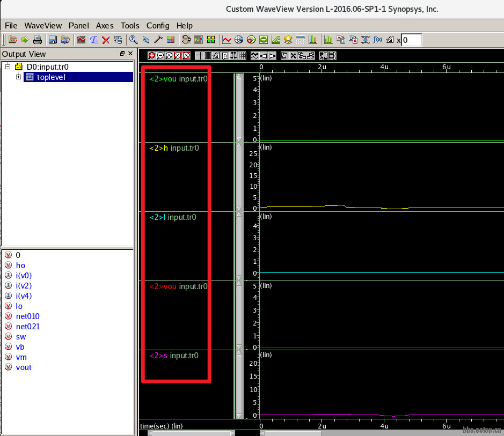Click the Smith chart icon
The width and height of the screenshot is (504, 436).
[x=251, y=40]
